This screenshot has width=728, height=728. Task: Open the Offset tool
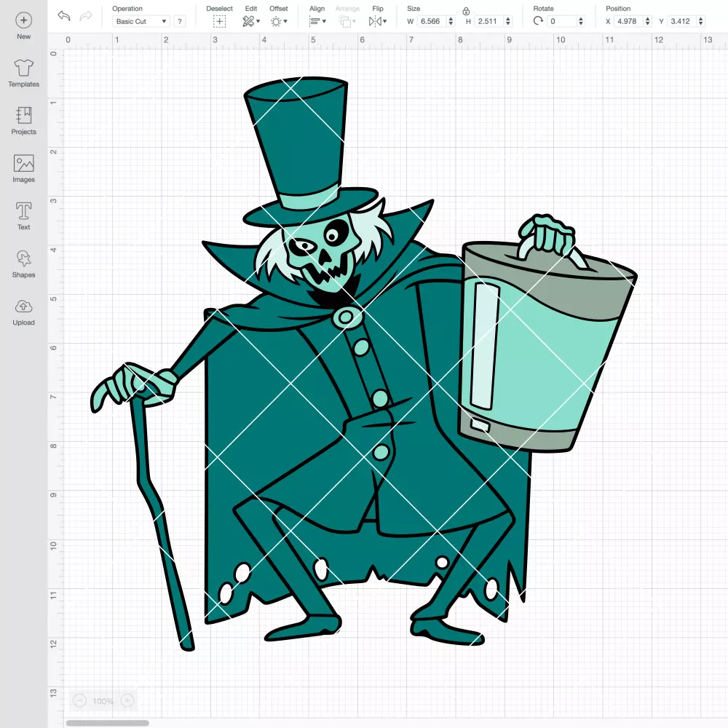click(x=279, y=21)
